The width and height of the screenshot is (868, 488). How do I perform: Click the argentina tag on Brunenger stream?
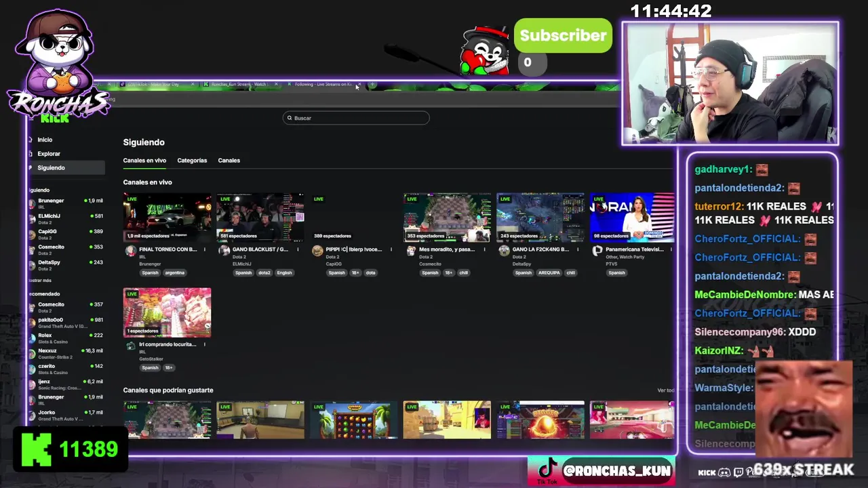(174, 272)
